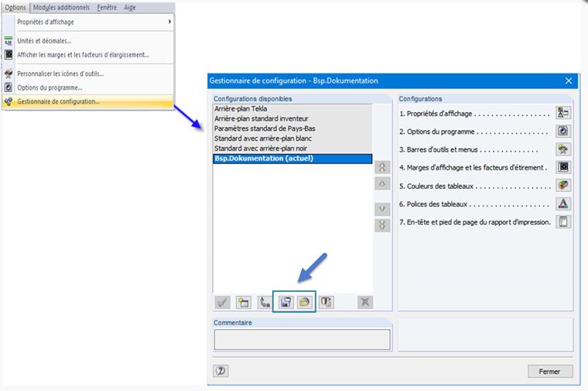Screen dimensions: 588x391
Task: Click '5. Couleurs des tableaux' label
Action: coord(436,186)
